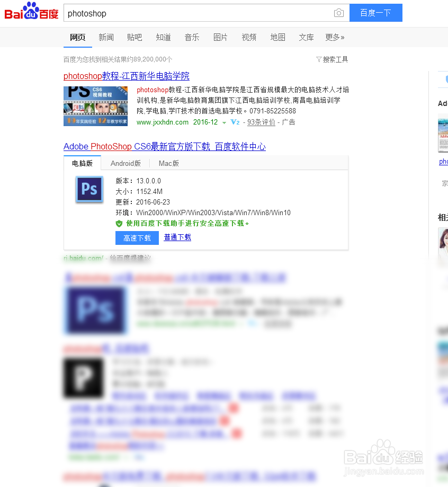Switch to the 新闻 tab

106,38
